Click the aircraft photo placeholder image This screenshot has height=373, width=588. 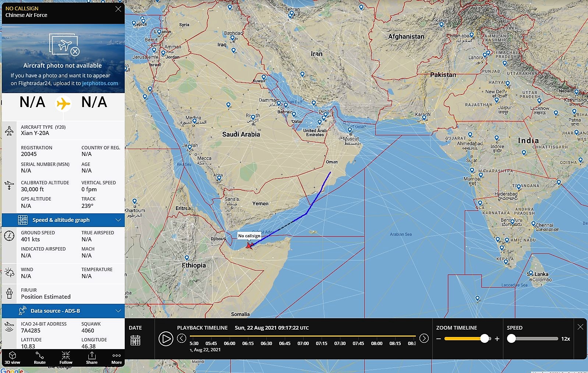(x=63, y=58)
